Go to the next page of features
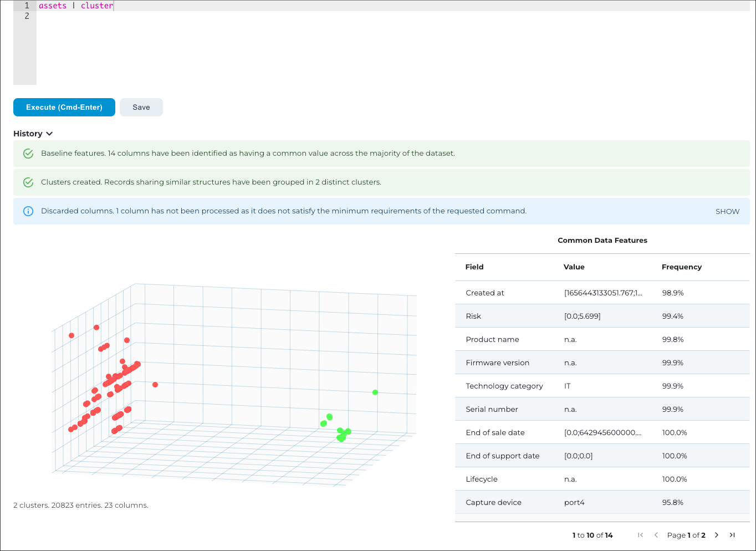 click(x=717, y=535)
